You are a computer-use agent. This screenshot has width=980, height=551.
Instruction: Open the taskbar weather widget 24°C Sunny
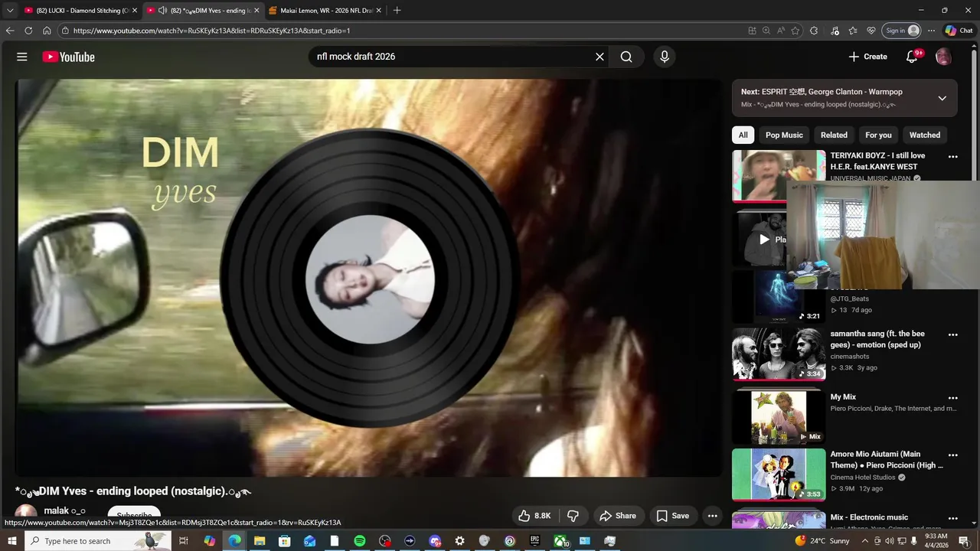point(823,541)
